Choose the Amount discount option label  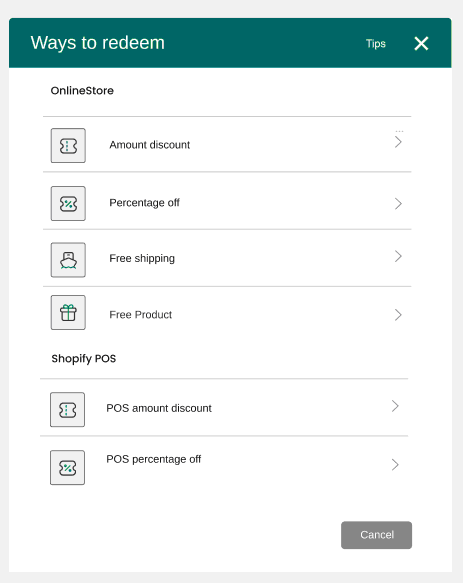click(149, 145)
